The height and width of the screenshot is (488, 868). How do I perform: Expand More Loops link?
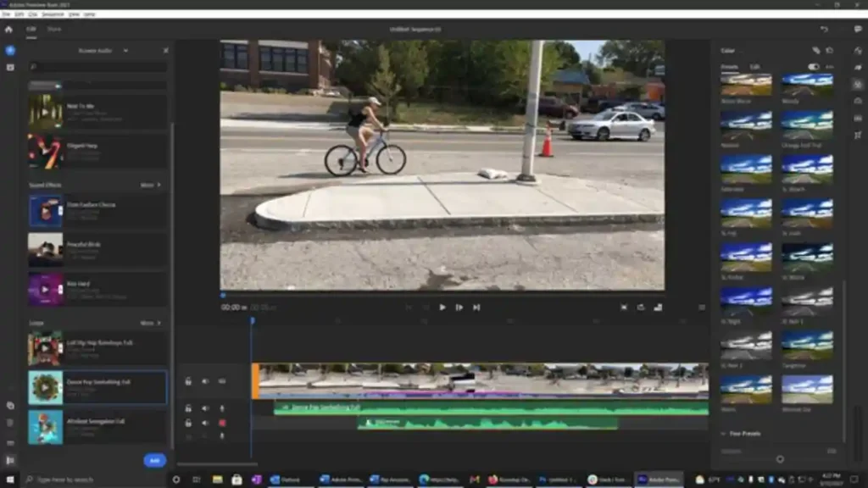click(x=150, y=323)
